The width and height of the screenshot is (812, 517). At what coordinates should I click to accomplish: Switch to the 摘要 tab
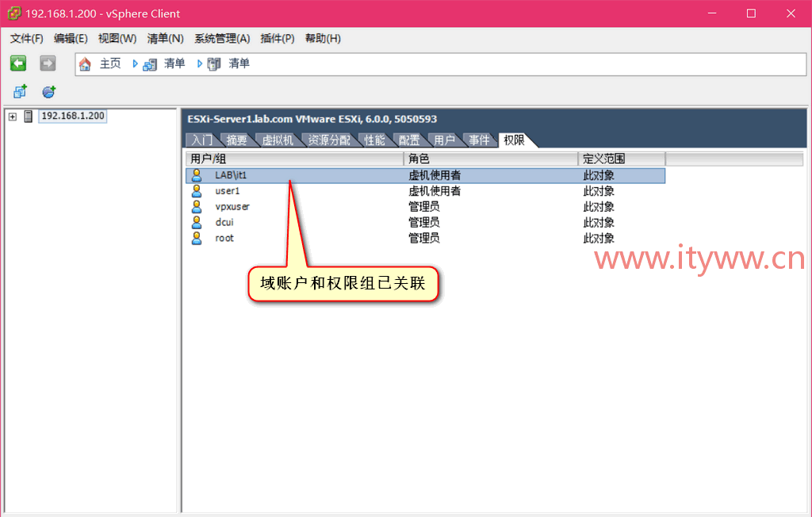(236, 140)
